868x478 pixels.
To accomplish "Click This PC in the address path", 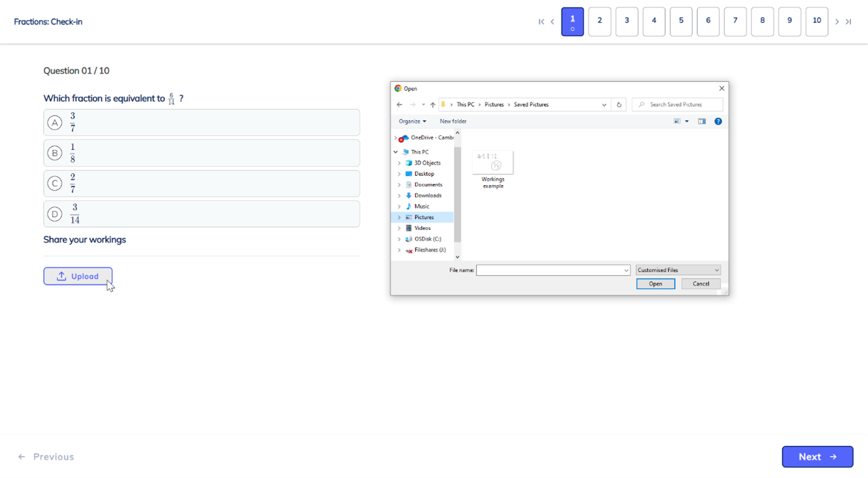I will coord(466,105).
